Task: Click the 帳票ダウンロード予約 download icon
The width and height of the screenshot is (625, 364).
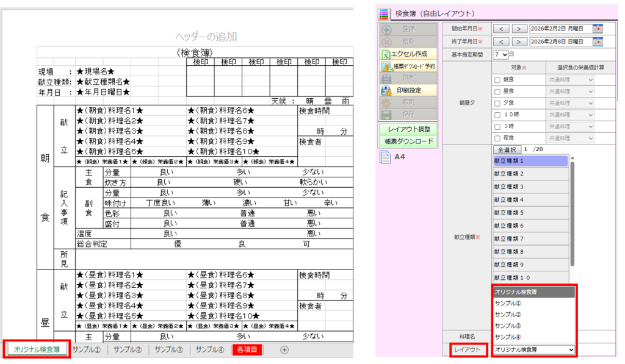Action: [x=386, y=66]
